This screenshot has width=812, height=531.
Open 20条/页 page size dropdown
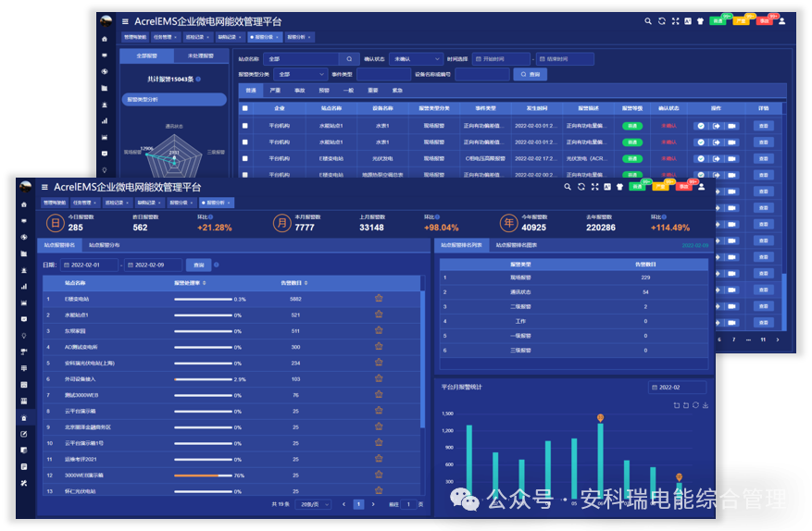(313, 504)
